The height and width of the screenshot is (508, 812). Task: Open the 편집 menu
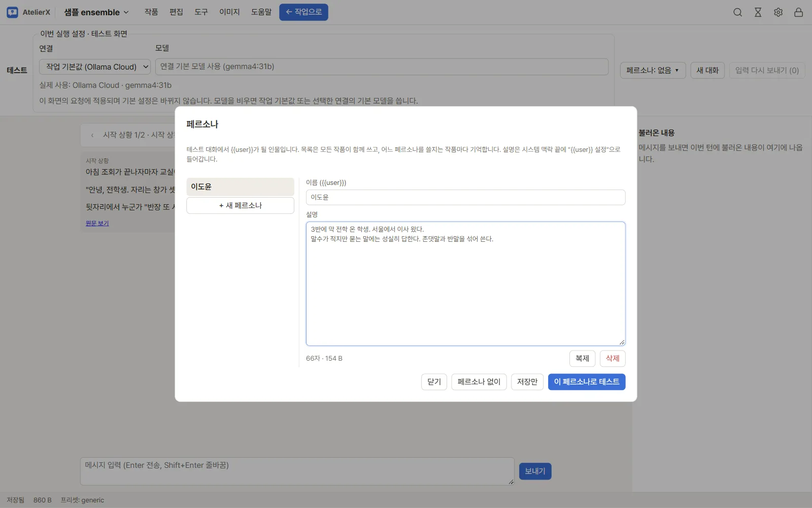[176, 12]
